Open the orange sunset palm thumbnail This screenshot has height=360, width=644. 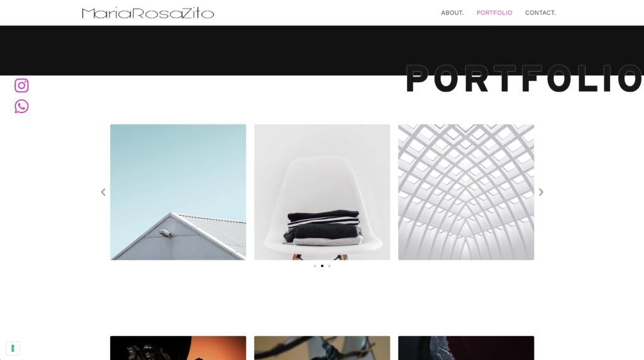tap(178, 348)
